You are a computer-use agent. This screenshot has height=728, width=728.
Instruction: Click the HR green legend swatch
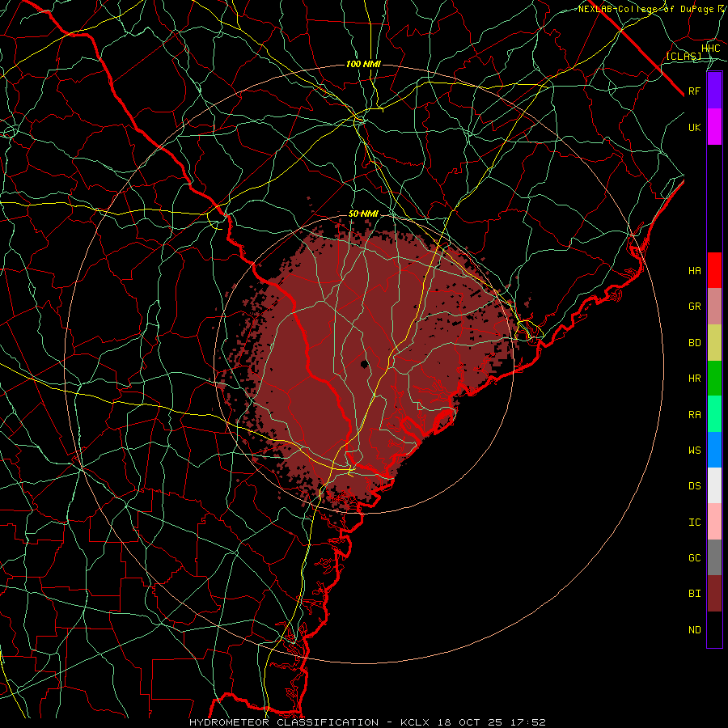[x=714, y=379]
